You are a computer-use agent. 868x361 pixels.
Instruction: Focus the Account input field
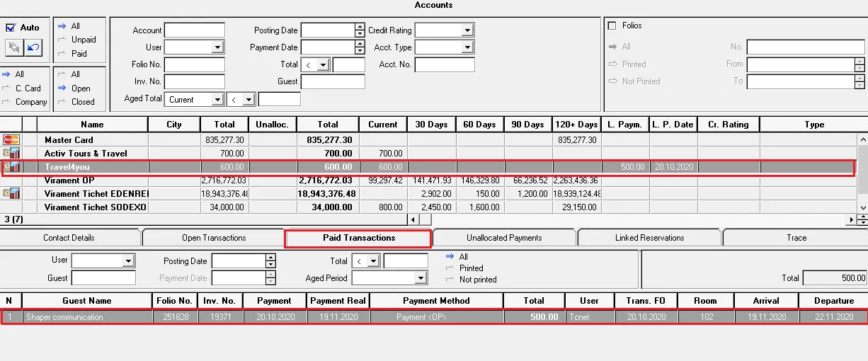[x=195, y=30]
